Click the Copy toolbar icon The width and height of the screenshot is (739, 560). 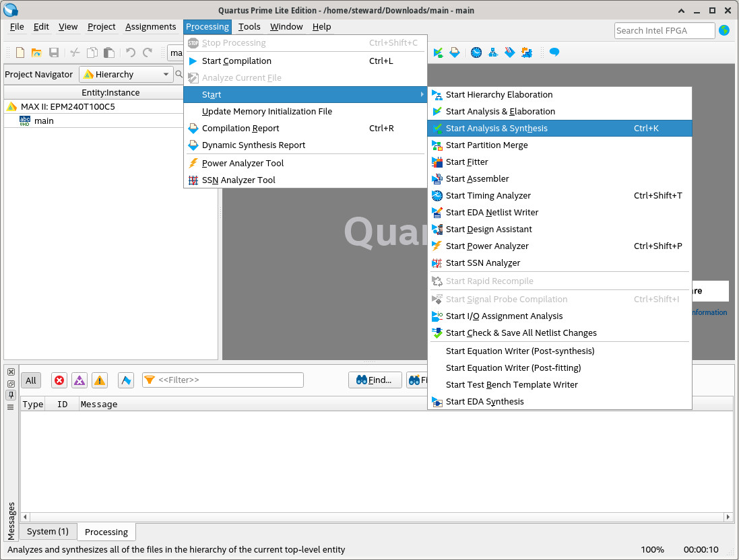coord(92,53)
